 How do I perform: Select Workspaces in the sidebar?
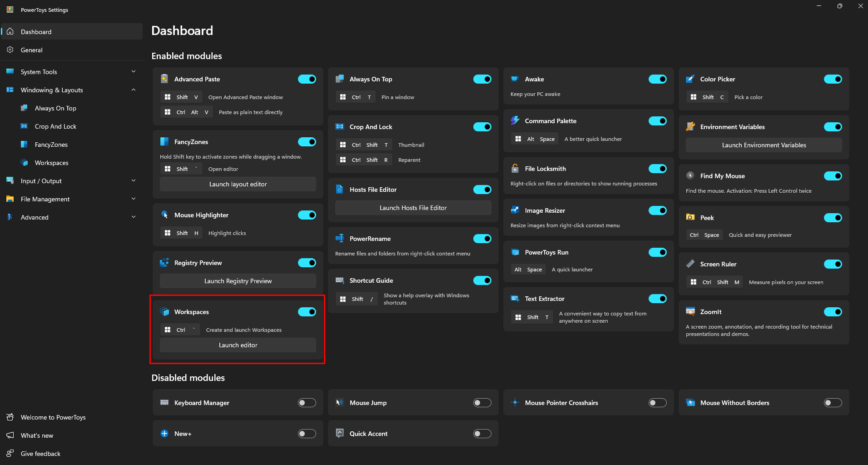pyautogui.click(x=71, y=163)
